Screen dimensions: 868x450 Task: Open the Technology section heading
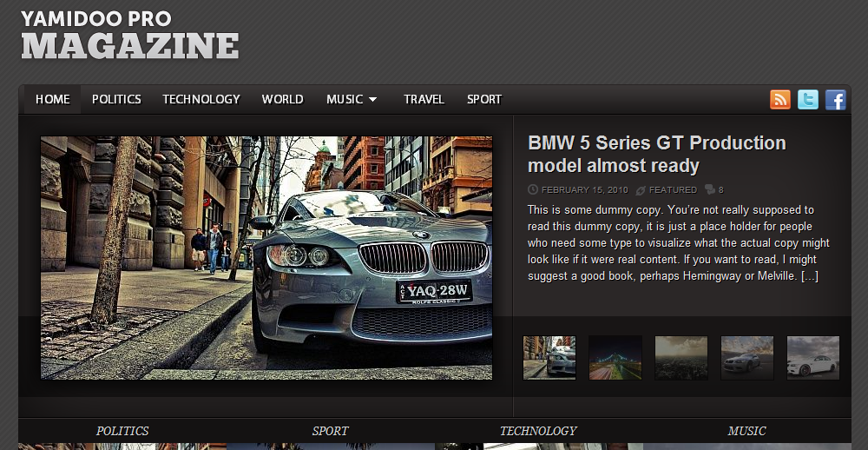pyautogui.click(x=538, y=431)
